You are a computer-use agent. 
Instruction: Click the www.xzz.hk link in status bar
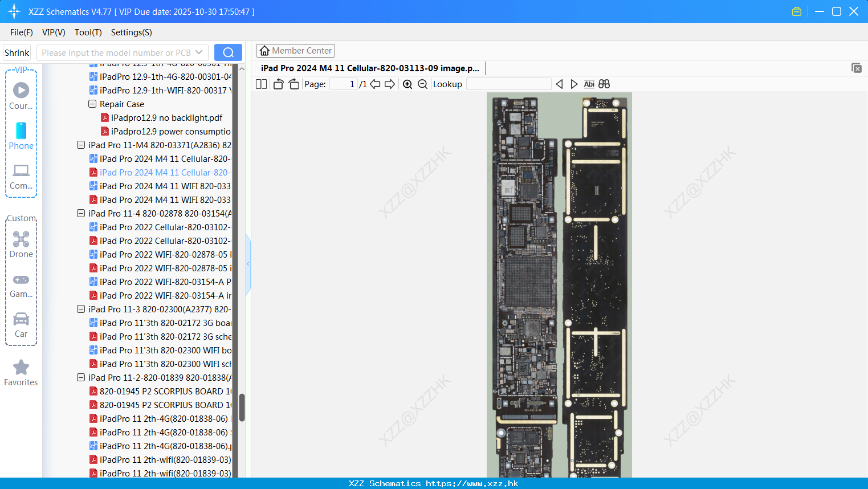point(472,483)
